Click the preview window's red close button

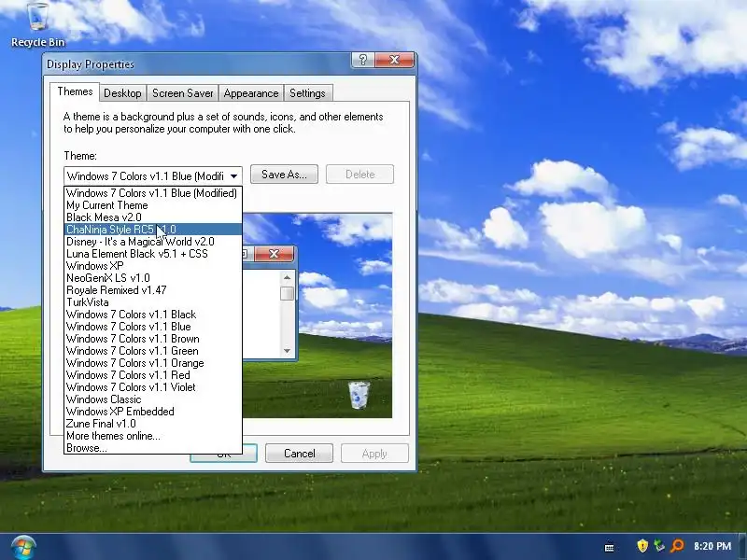click(x=274, y=254)
